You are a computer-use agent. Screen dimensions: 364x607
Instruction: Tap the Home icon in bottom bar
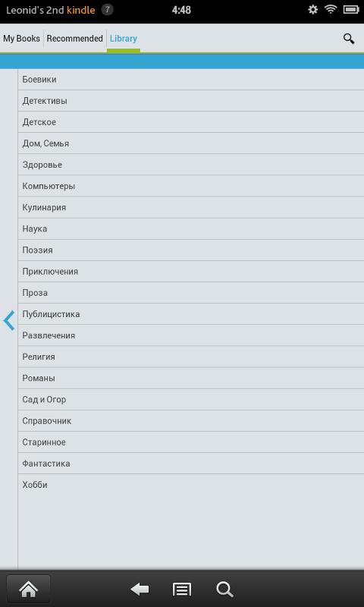(29, 590)
